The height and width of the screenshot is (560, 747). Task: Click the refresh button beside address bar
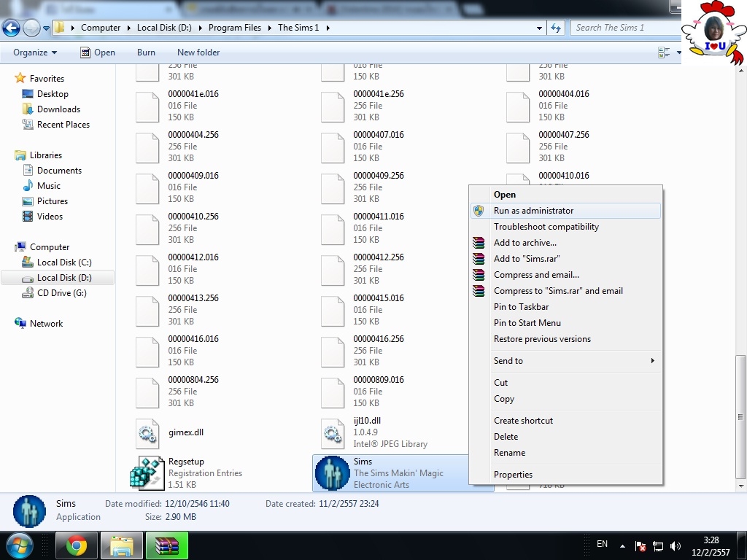pos(555,28)
